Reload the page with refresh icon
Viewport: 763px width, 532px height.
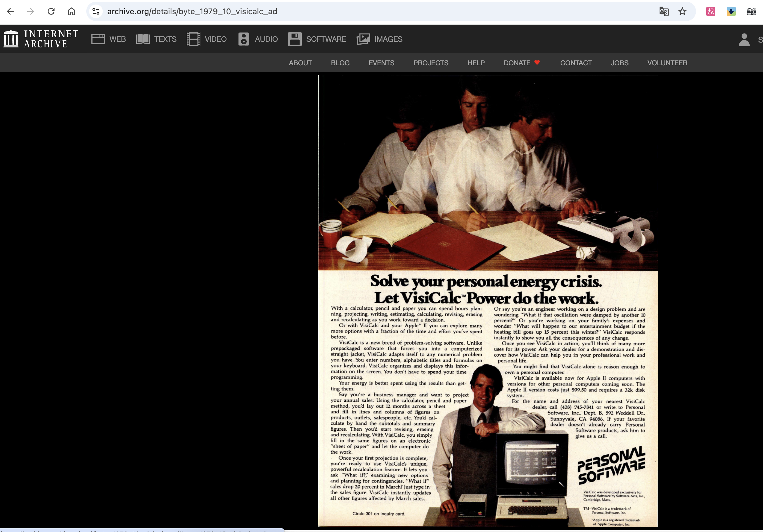point(51,11)
